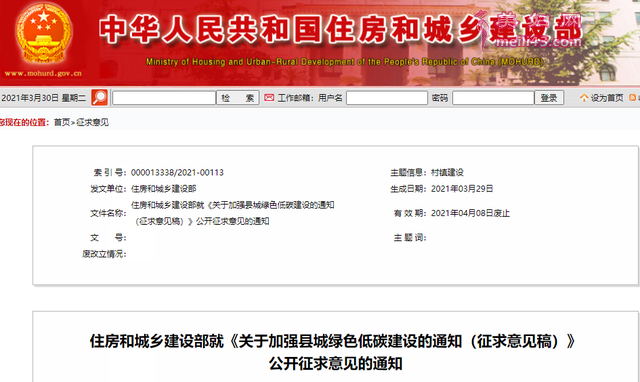
Task: Click the index number 000013338/2021-00113
Action: pos(177,173)
